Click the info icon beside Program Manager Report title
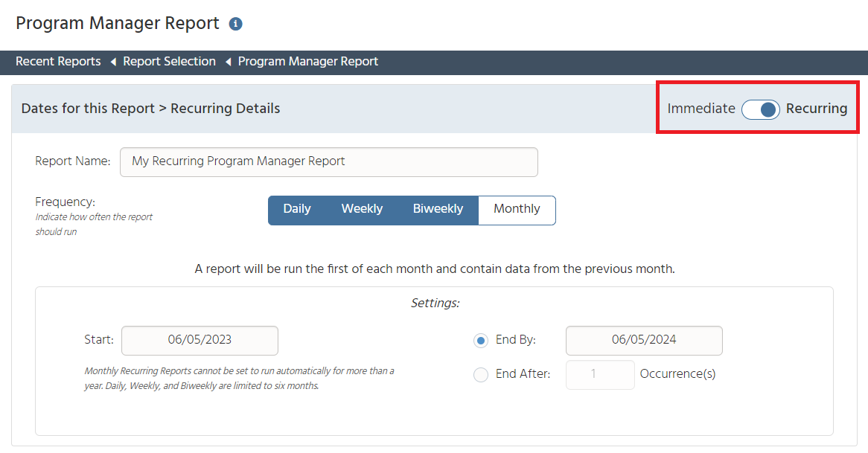The height and width of the screenshot is (453, 868). coord(235,23)
